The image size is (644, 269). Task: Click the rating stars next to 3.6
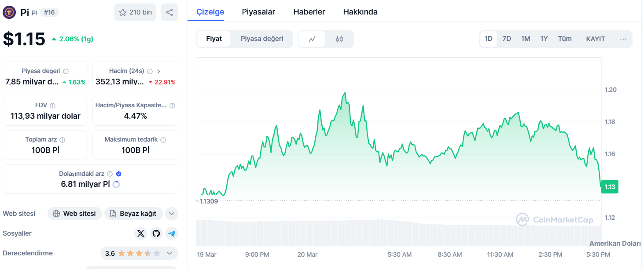[139, 253]
